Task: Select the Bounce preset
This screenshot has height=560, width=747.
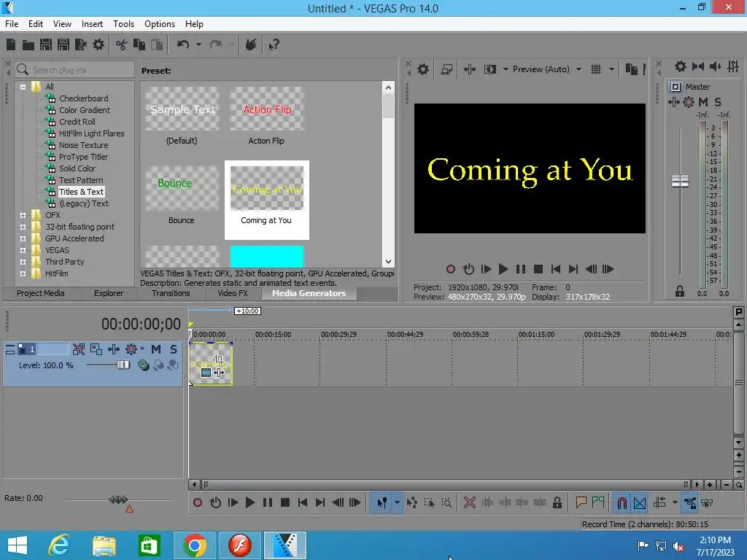Action: 182,195
